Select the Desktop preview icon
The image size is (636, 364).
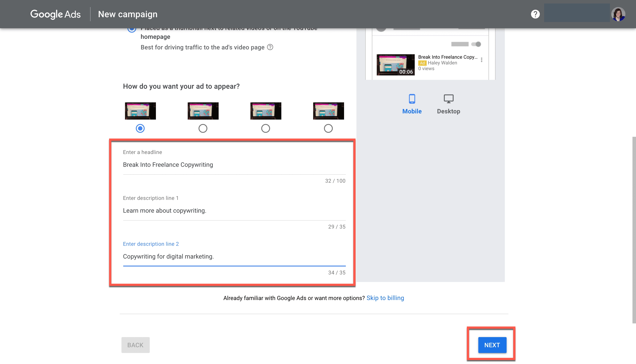click(448, 99)
